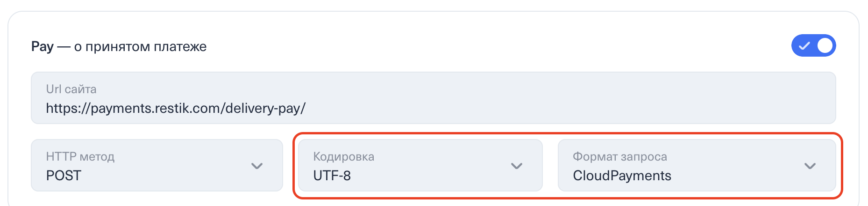Click the "Кодировка" label text

343,156
